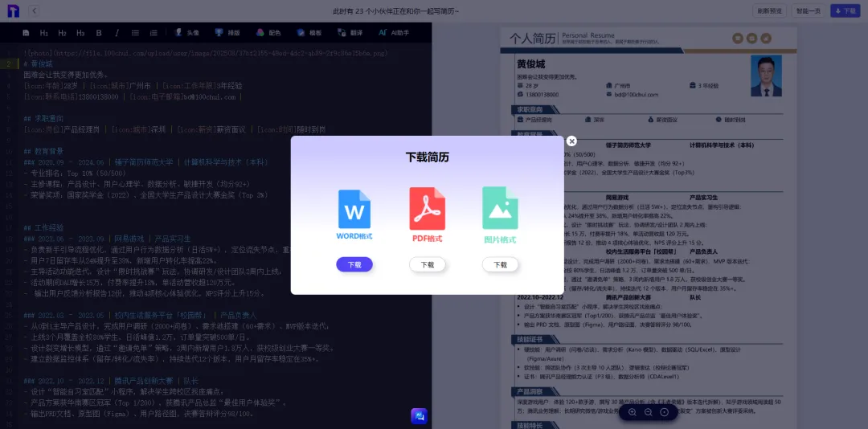
Task: Open the 翻译 translate tool
Action: click(x=350, y=33)
